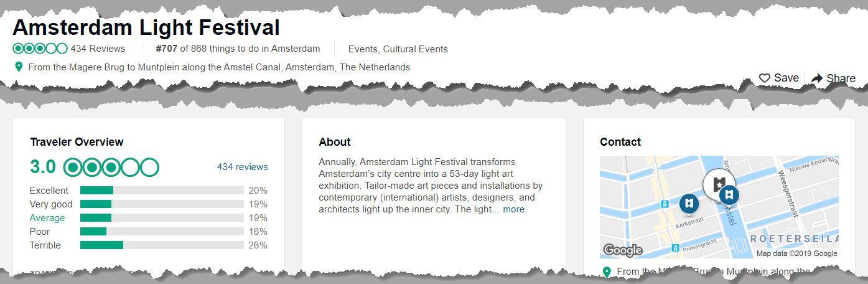
Task: Click things to do in Amsterdam ranking
Action: coord(238,49)
